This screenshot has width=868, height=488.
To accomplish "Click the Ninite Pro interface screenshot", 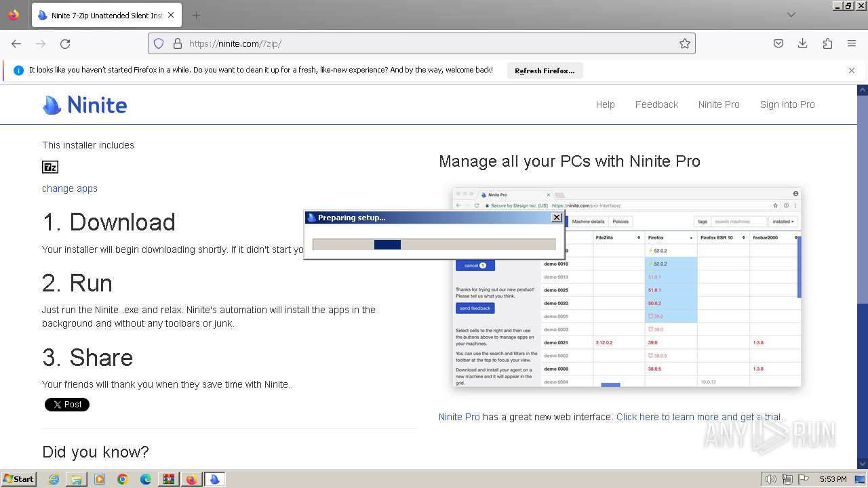I will 627,287.
